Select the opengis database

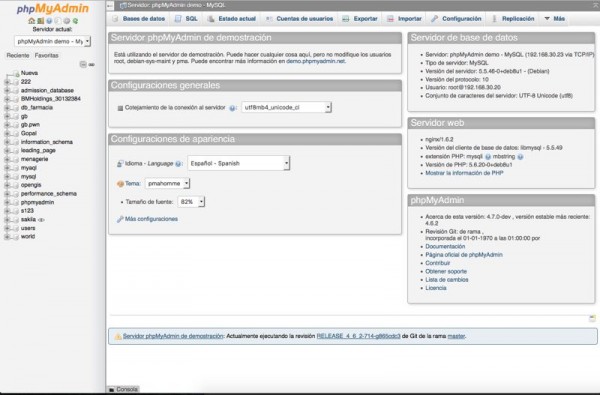31,185
